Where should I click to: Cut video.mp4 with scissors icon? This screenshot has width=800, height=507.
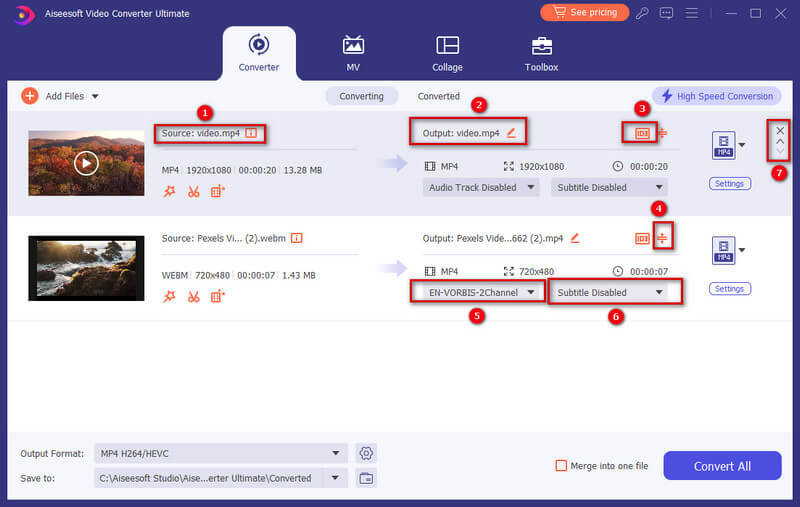193,192
